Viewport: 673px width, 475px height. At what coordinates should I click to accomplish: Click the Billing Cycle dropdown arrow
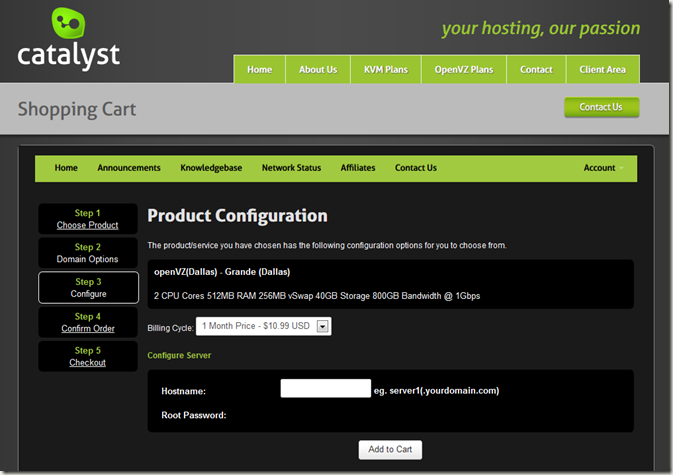point(322,327)
